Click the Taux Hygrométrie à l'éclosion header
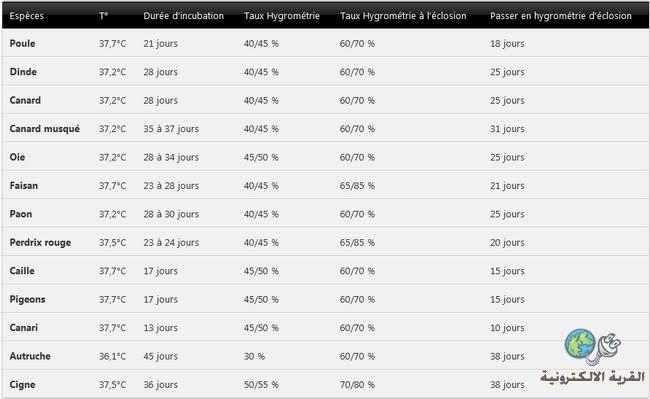 (x=403, y=16)
